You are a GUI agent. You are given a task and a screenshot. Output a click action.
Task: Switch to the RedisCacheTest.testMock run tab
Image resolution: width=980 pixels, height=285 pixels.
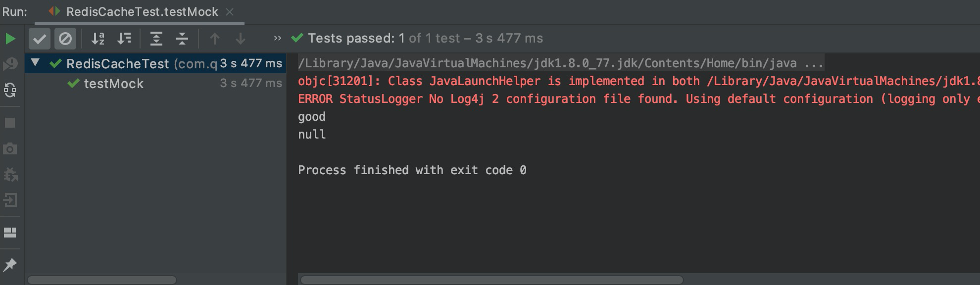tap(134, 12)
